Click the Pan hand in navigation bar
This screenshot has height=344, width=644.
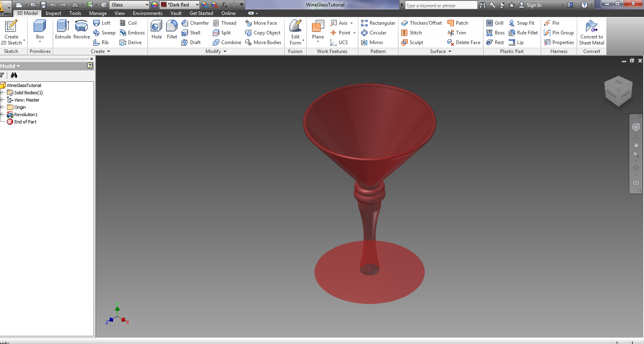coord(636,144)
